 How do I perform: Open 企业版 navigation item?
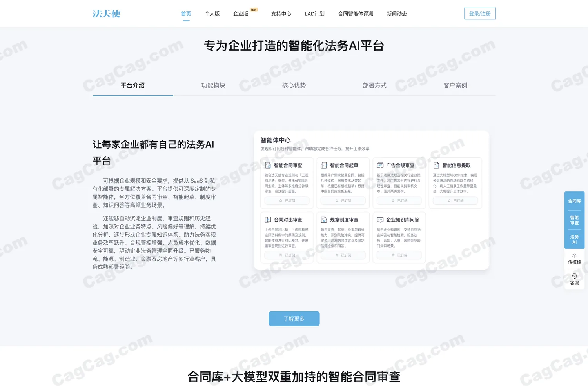coord(241,14)
